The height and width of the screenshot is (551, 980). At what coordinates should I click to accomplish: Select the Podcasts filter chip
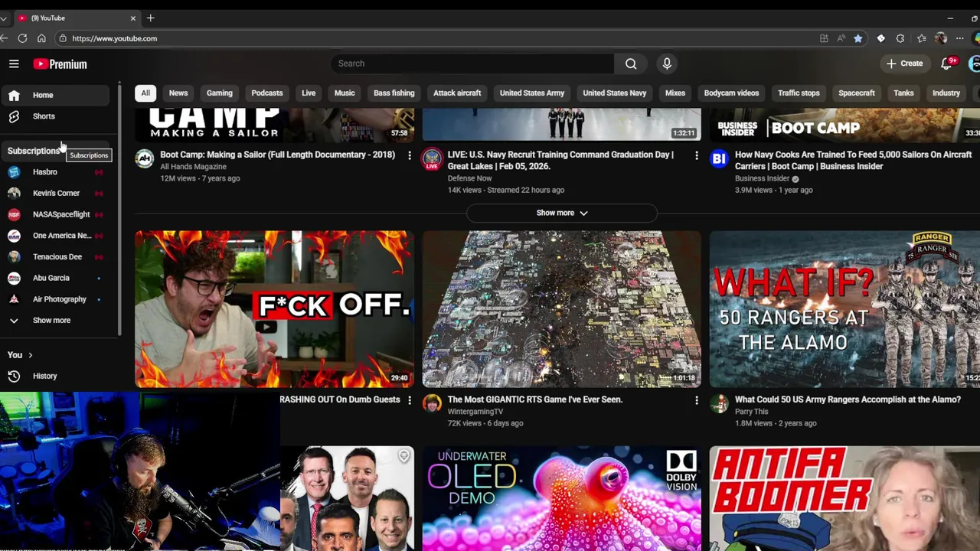[267, 93]
